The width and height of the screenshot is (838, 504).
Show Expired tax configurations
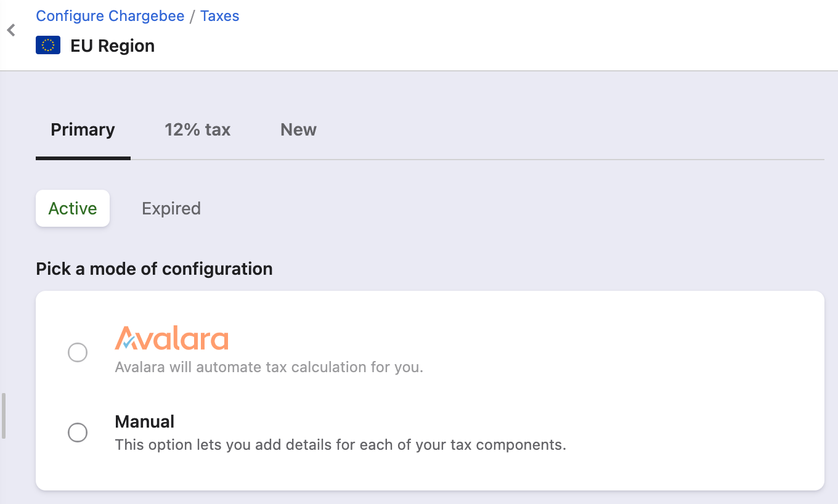[171, 208]
